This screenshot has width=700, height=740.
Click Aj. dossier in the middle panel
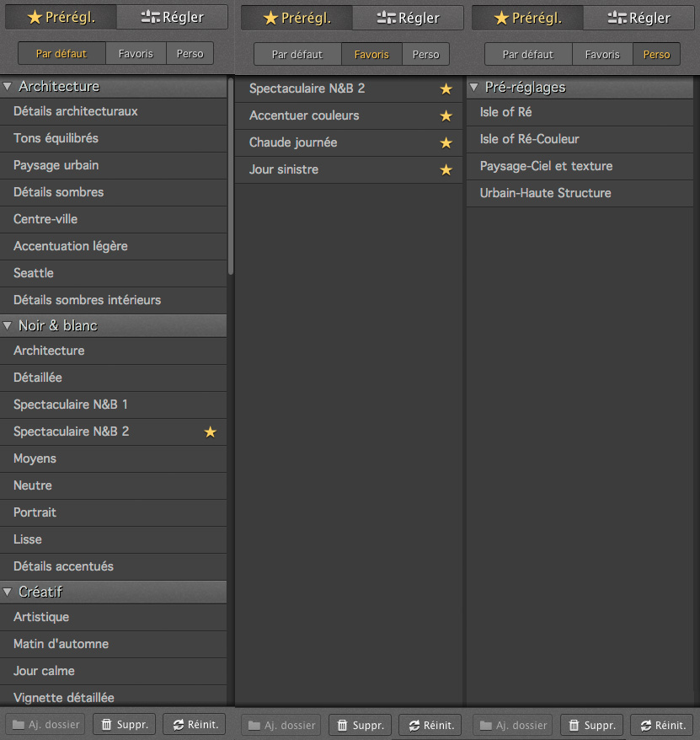(x=281, y=726)
